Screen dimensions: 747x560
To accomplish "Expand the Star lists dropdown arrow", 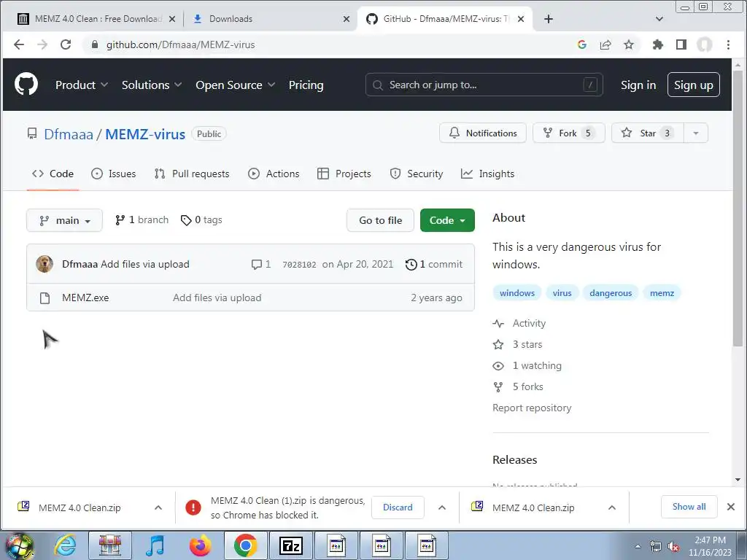I will 695,133.
